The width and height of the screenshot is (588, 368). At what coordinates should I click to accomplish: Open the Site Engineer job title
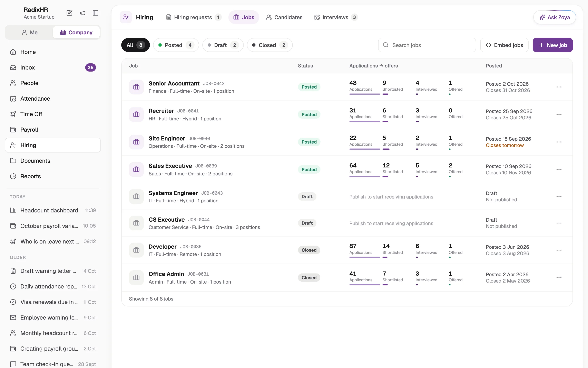(167, 138)
